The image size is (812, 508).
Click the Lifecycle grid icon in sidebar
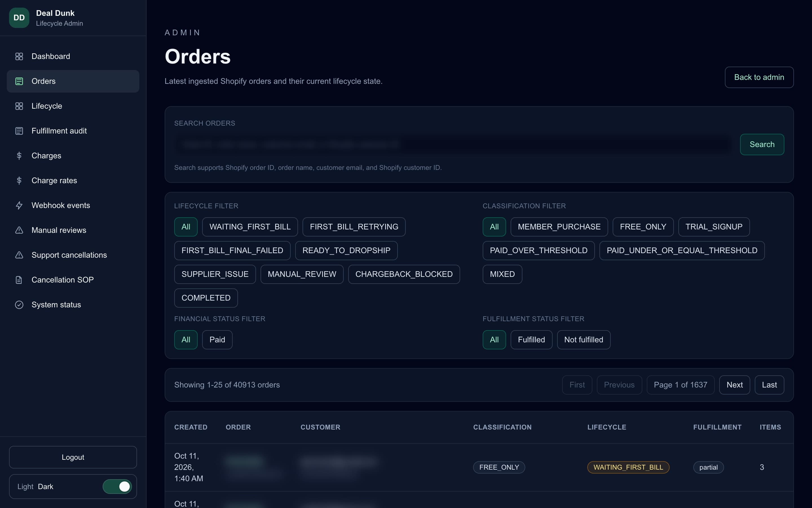(x=19, y=106)
